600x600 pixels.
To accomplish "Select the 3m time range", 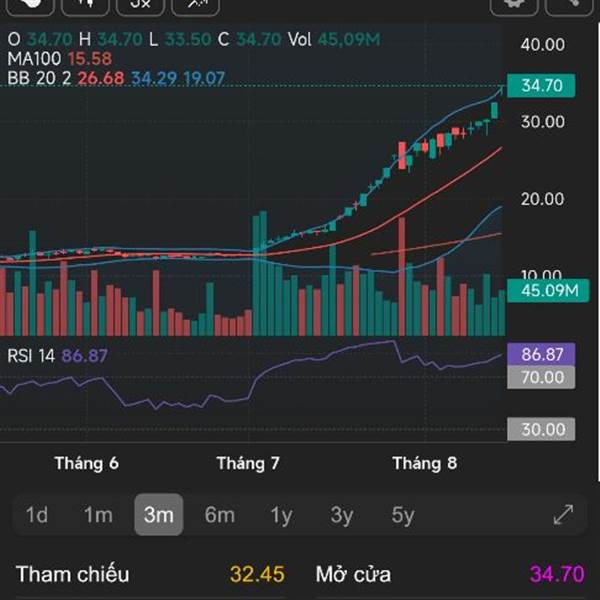I will 159,515.
